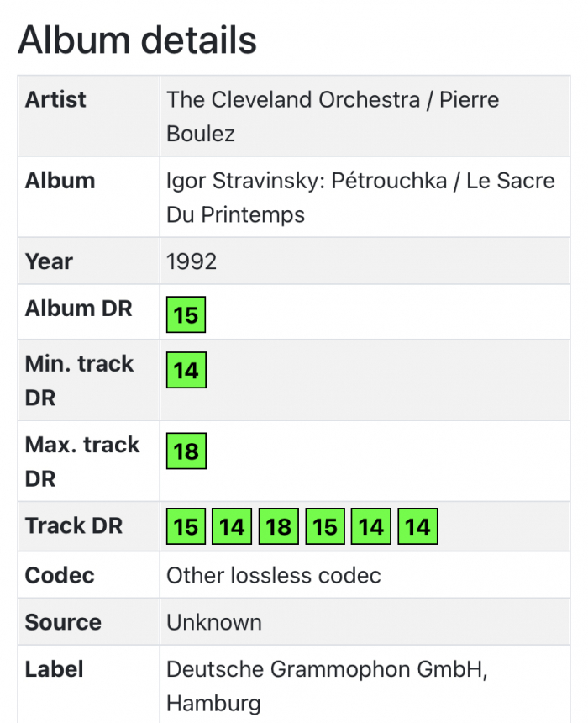Image resolution: width=588 pixels, height=723 pixels.
Task: Click the Album DR 15 green badge
Action: click(x=186, y=315)
